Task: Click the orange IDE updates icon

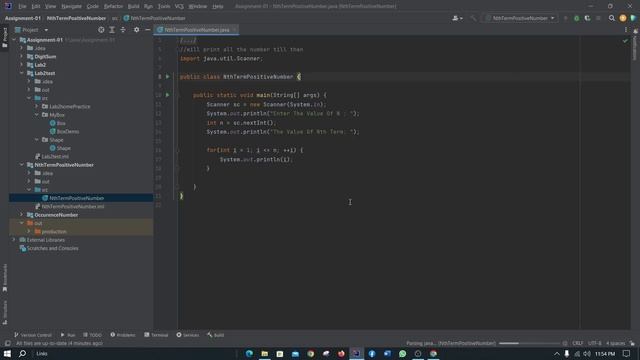Action: (x=622, y=18)
